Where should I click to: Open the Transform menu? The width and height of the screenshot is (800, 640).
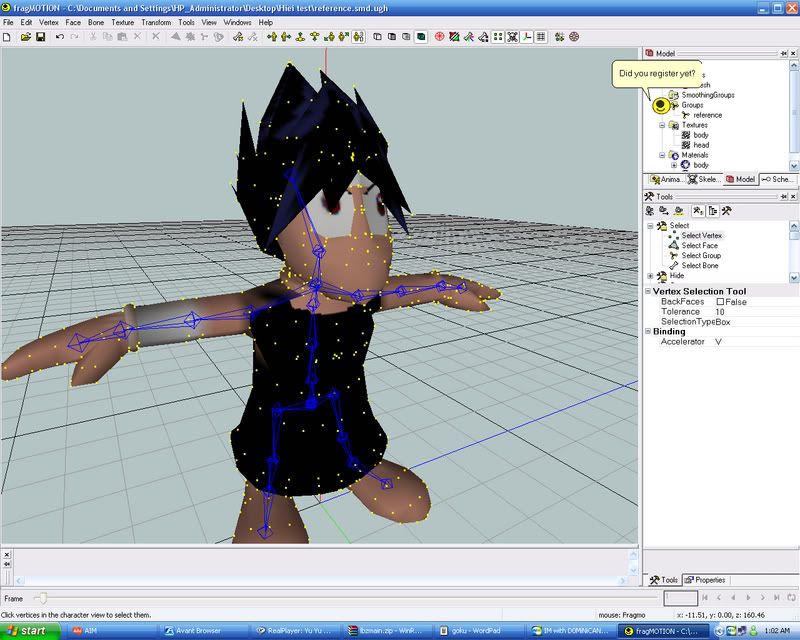point(156,22)
